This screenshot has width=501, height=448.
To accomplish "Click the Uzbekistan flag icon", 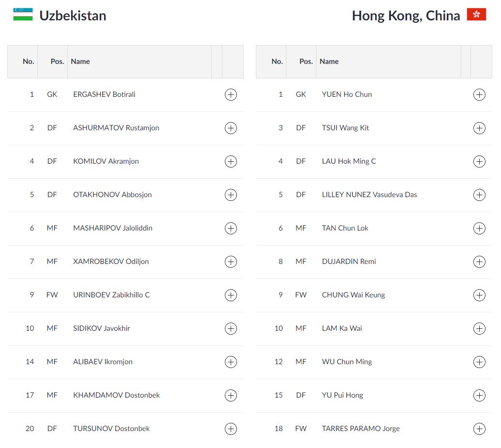I will tap(23, 15).
